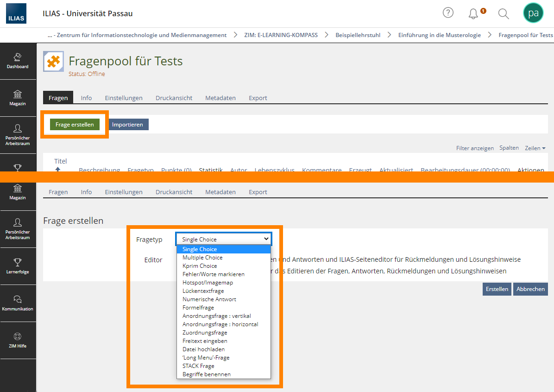Choose Freitext eingeben question type
This screenshot has width=554, height=392.
224,341
